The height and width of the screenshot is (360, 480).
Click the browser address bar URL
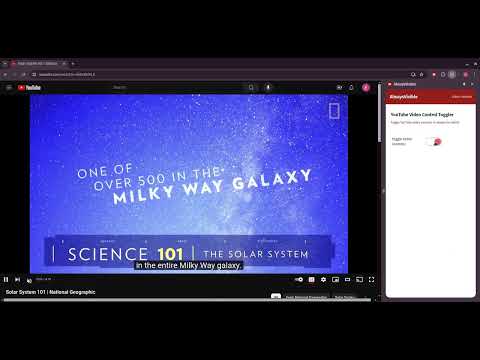(x=67, y=74)
